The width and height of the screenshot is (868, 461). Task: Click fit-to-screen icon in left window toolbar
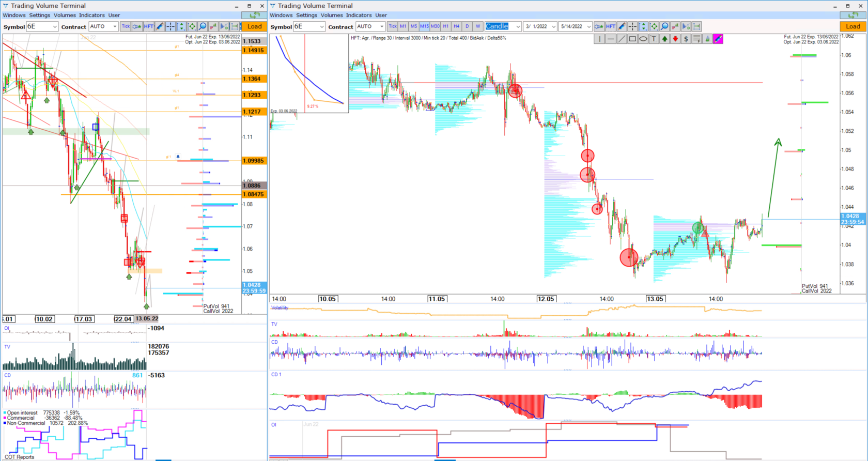click(x=192, y=26)
